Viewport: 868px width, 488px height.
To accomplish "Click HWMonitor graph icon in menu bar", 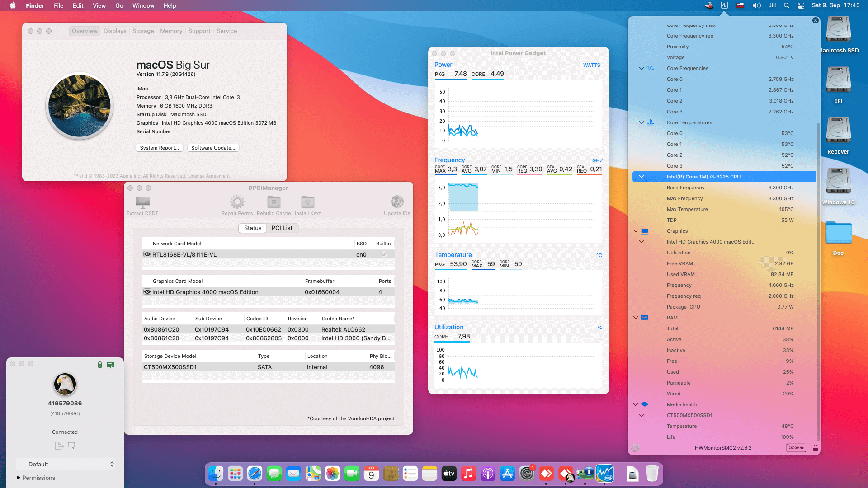I will pos(724,5).
